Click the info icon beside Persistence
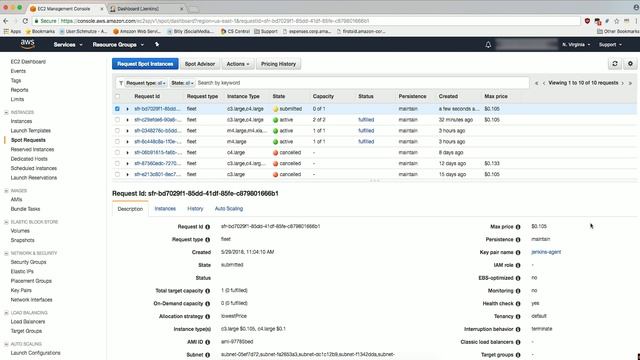Image resolution: width=640 pixels, height=360 pixels. click(518, 240)
